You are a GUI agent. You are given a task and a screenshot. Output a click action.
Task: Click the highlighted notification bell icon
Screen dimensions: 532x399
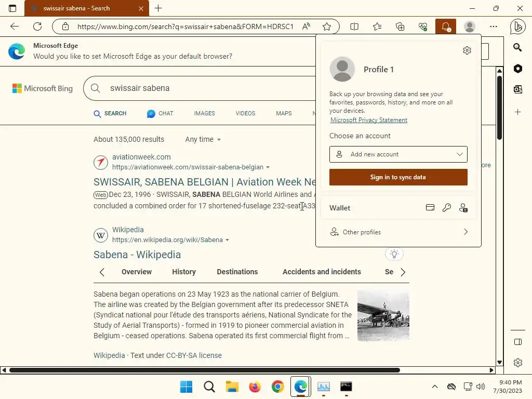446,26
